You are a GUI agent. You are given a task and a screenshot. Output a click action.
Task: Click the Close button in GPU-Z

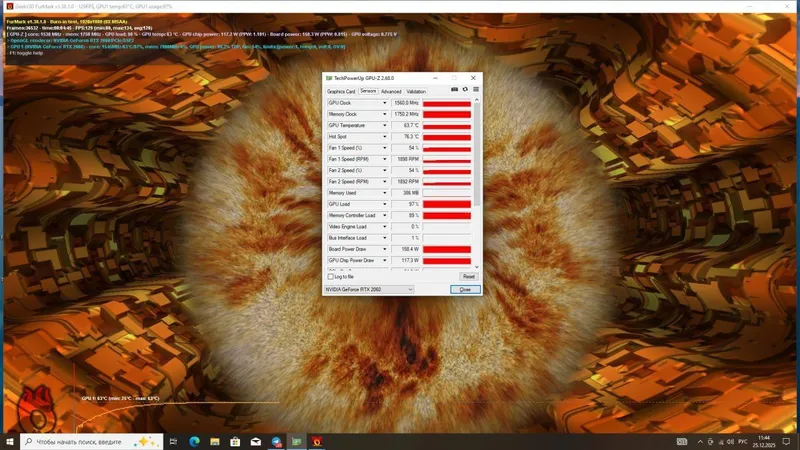pos(465,289)
